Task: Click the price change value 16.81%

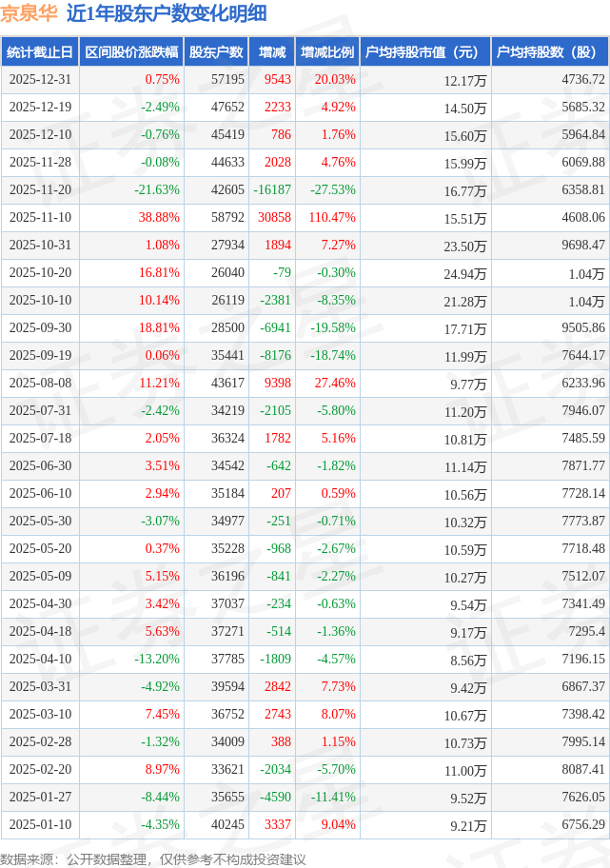Action: [159, 272]
